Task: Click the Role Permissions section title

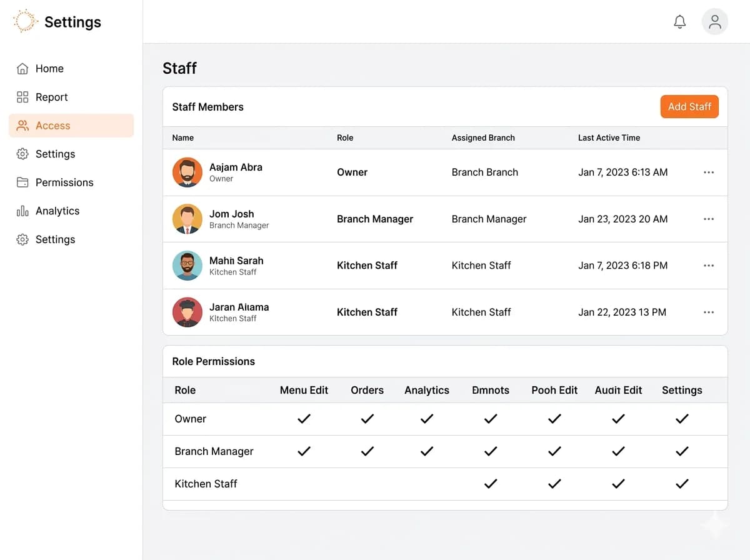Action: click(x=214, y=361)
